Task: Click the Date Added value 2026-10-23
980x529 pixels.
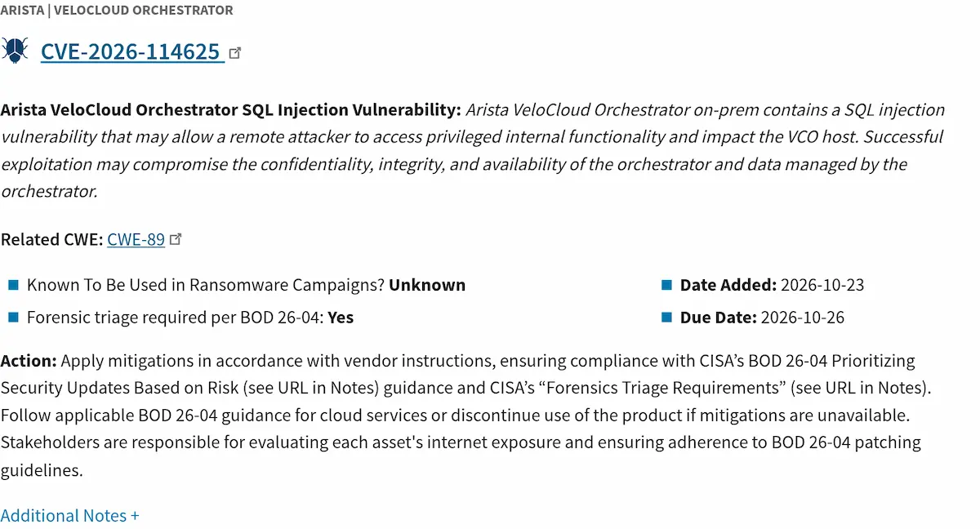Action: coord(822,285)
